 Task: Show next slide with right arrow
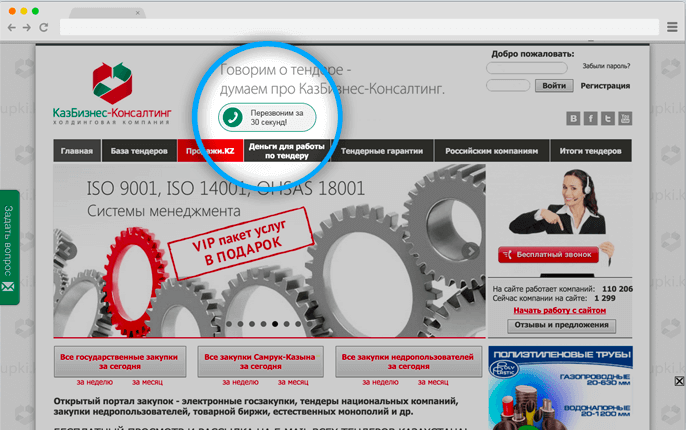(470, 251)
